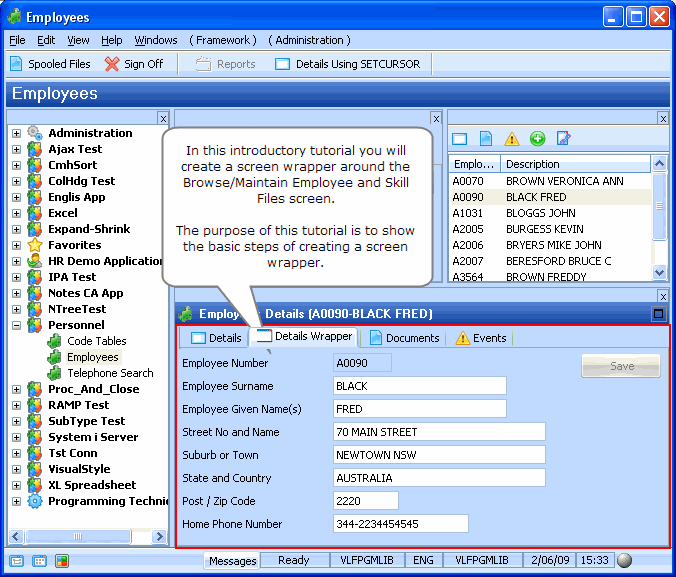Screen dimensions: 676x577
Task: Switch to the Details tab
Action: 216,338
